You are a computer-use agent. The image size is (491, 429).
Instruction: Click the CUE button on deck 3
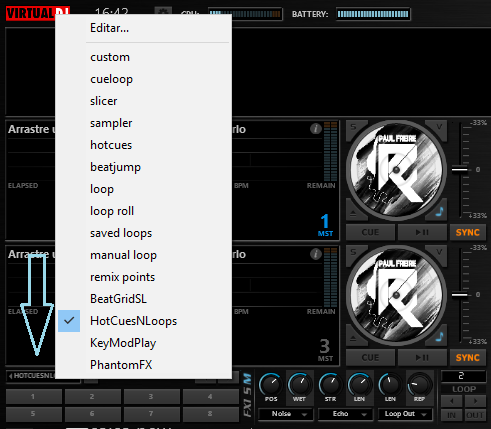pos(370,358)
